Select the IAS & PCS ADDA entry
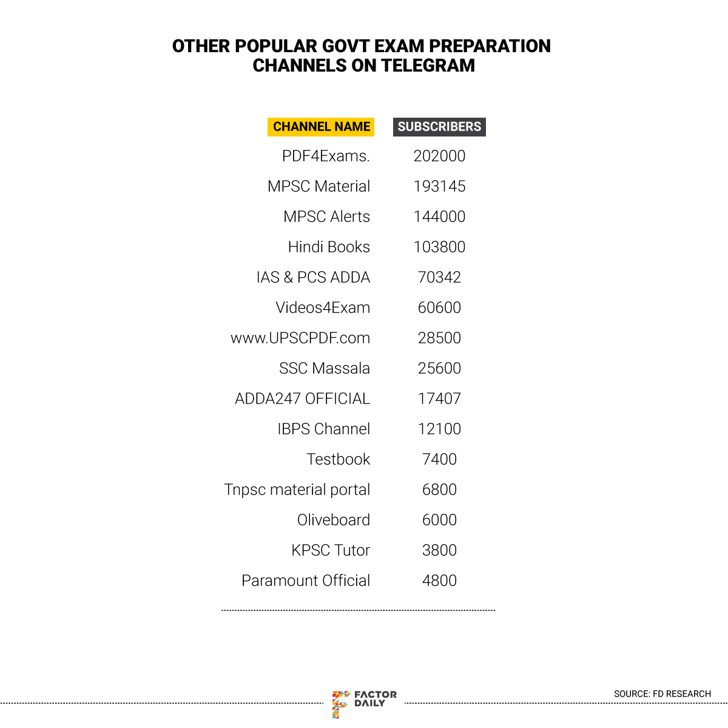The image size is (728, 728). 313,277
